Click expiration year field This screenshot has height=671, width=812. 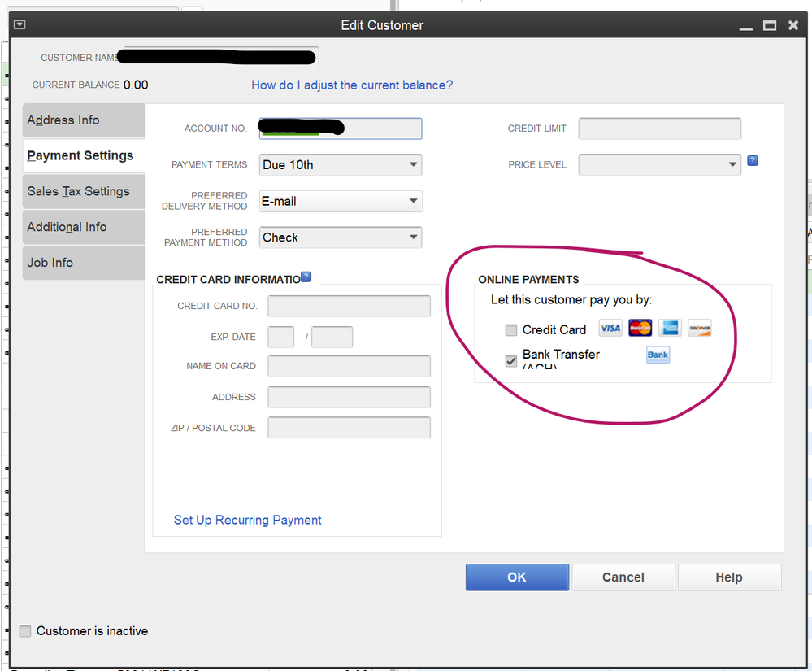[332, 337]
